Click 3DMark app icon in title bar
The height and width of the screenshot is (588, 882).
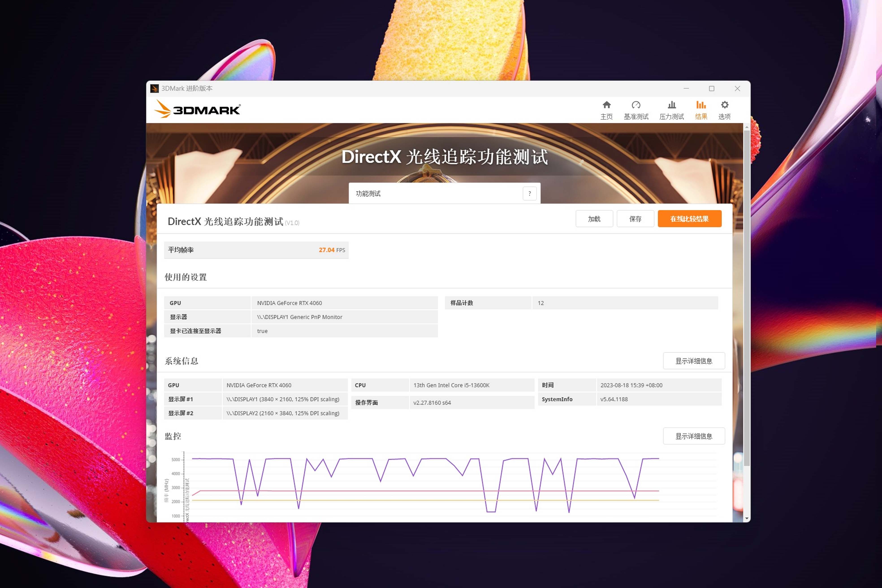tap(154, 89)
